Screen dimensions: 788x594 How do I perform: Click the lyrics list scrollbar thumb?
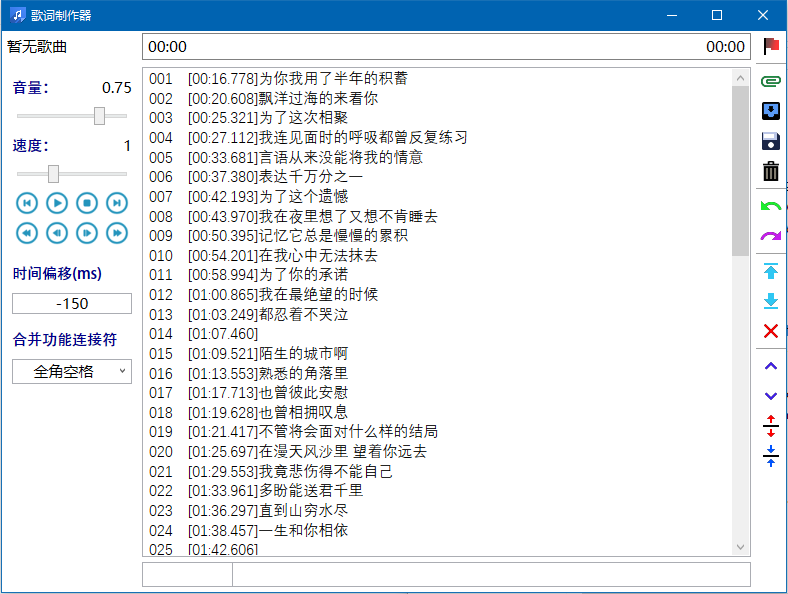740,171
